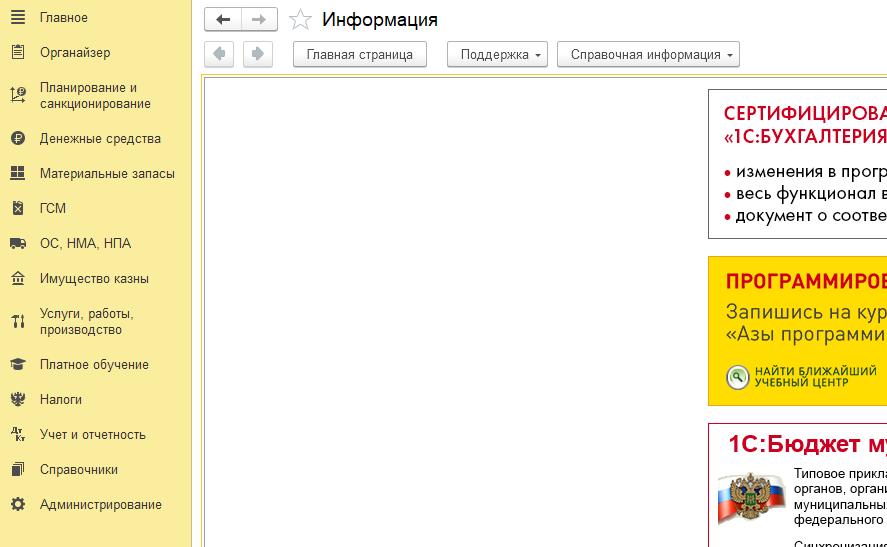887x547 pixels.
Task: Open the Главное section hamburger icon
Action: [18, 18]
